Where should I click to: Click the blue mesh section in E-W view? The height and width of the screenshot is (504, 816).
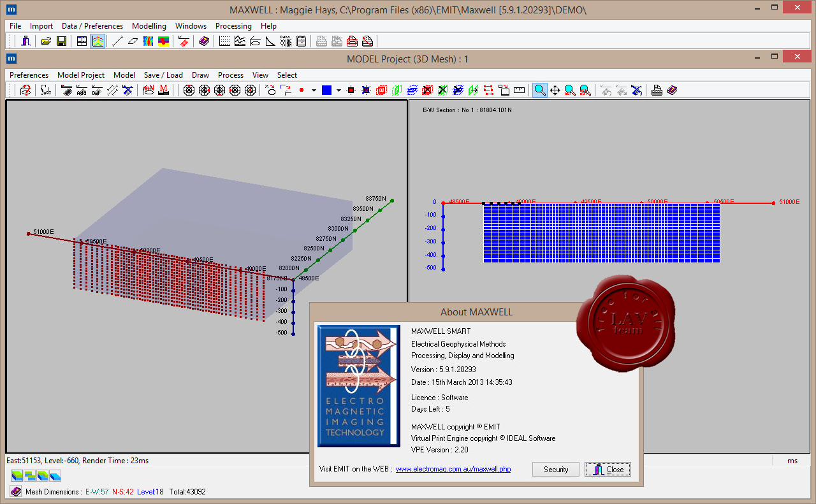click(x=602, y=233)
